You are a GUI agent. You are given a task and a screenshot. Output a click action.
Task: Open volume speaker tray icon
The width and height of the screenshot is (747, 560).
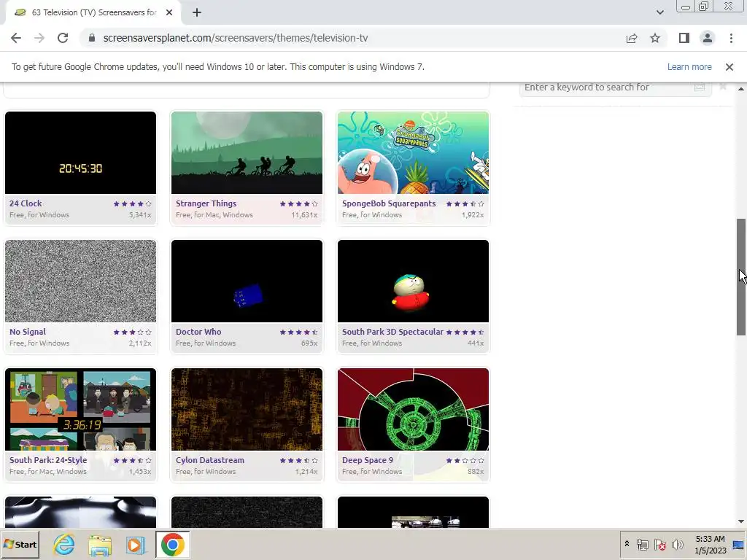[x=678, y=544]
